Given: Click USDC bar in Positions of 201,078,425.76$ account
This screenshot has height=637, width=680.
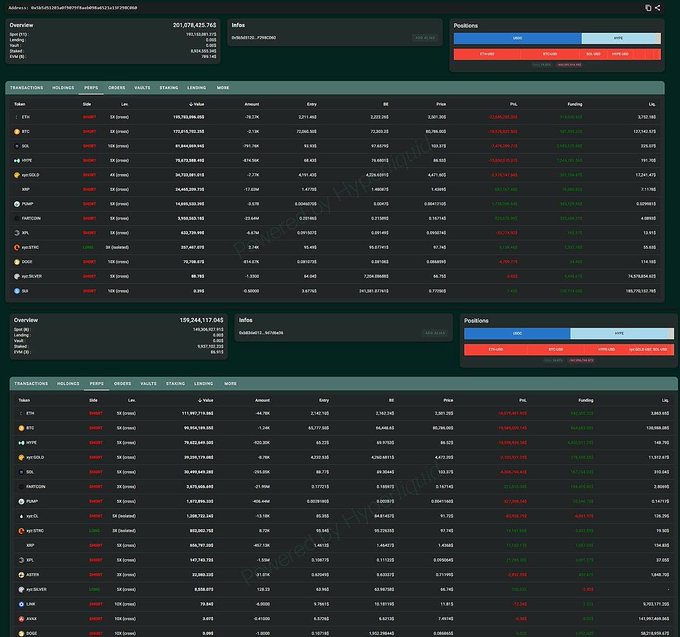Looking at the screenshot, I should tap(517, 38).
